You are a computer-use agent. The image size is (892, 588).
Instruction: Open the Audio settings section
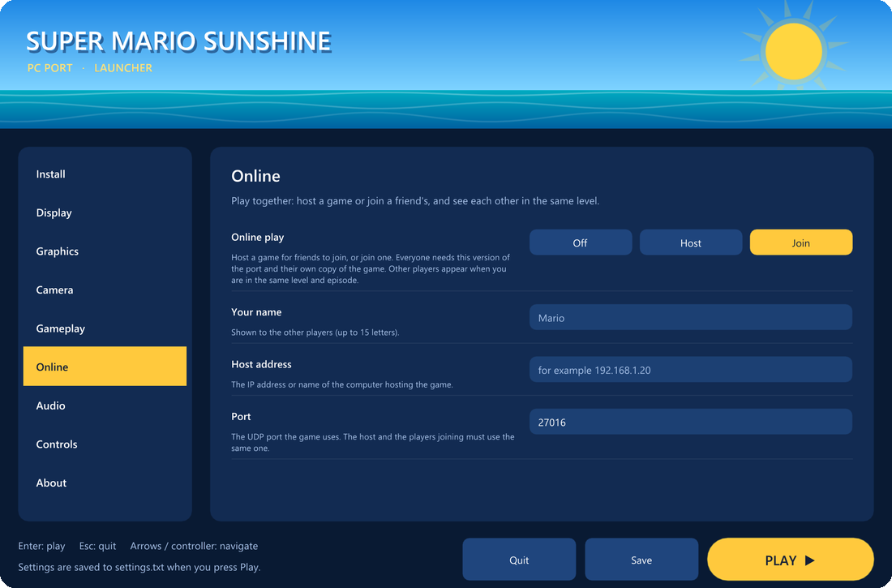click(105, 406)
